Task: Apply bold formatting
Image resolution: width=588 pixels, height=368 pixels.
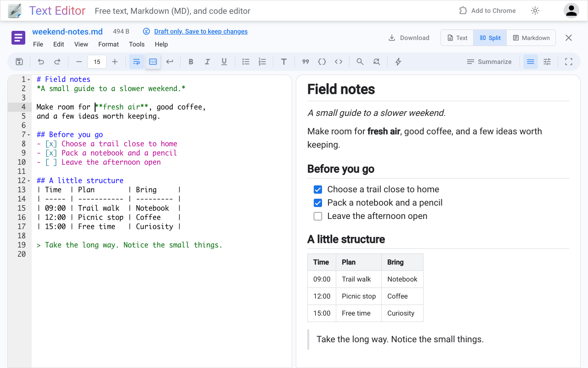Action: (x=191, y=62)
